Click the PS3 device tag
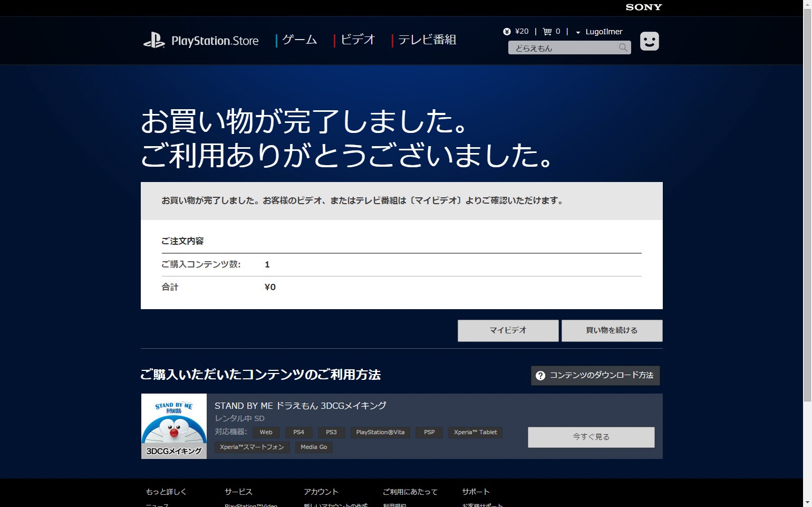The width and height of the screenshot is (812, 507). tap(331, 432)
